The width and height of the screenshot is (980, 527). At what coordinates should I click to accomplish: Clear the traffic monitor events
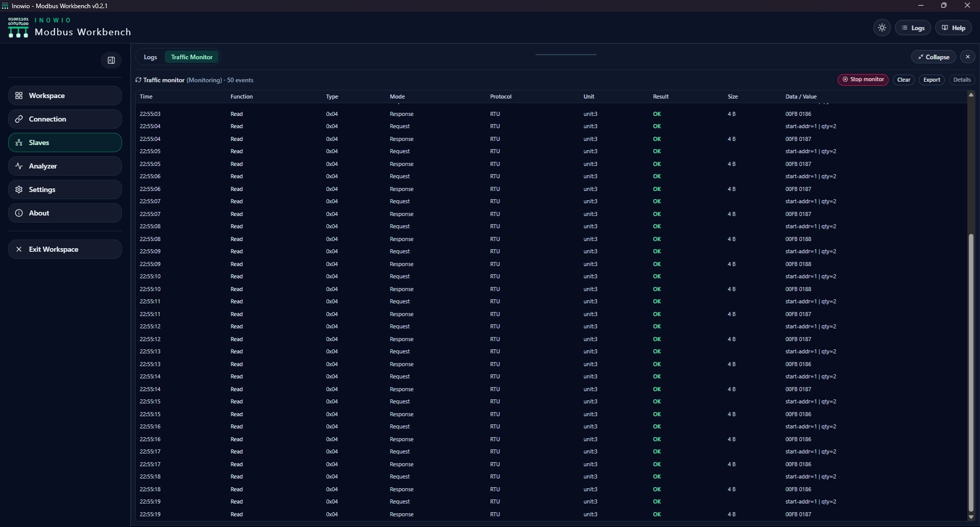coord(903,80)
